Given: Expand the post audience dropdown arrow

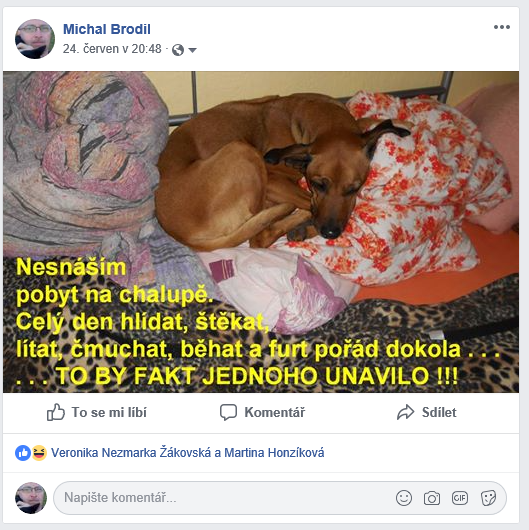Looking at the screenshot, I should click(x=192, y=50).
